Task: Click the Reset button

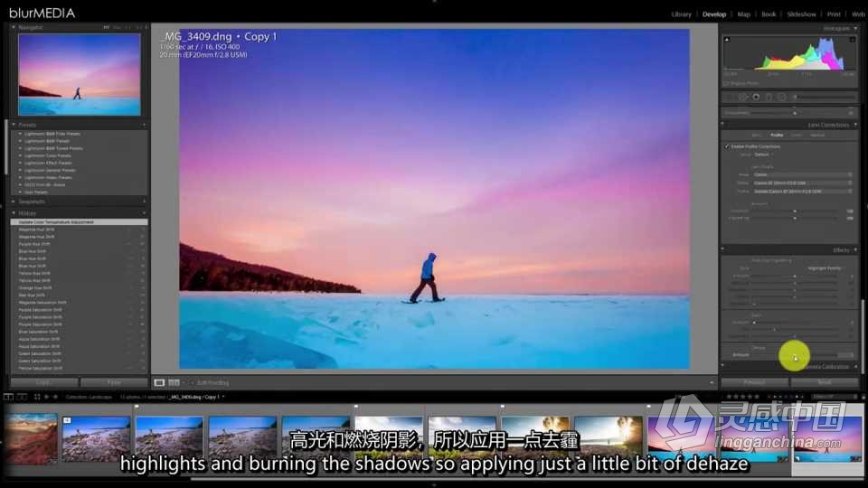Action: point(824,382)
